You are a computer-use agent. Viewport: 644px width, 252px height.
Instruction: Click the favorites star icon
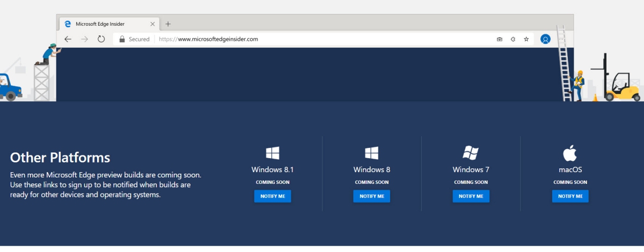526,39
